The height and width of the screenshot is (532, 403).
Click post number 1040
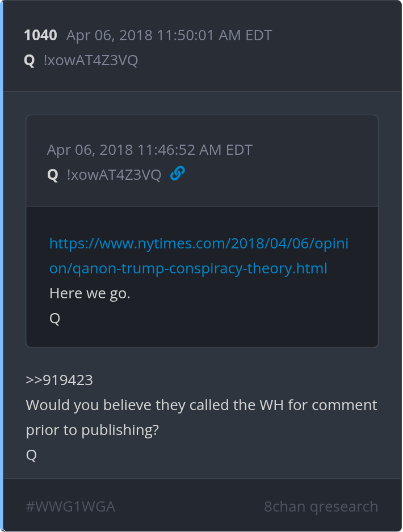point(40,35)
